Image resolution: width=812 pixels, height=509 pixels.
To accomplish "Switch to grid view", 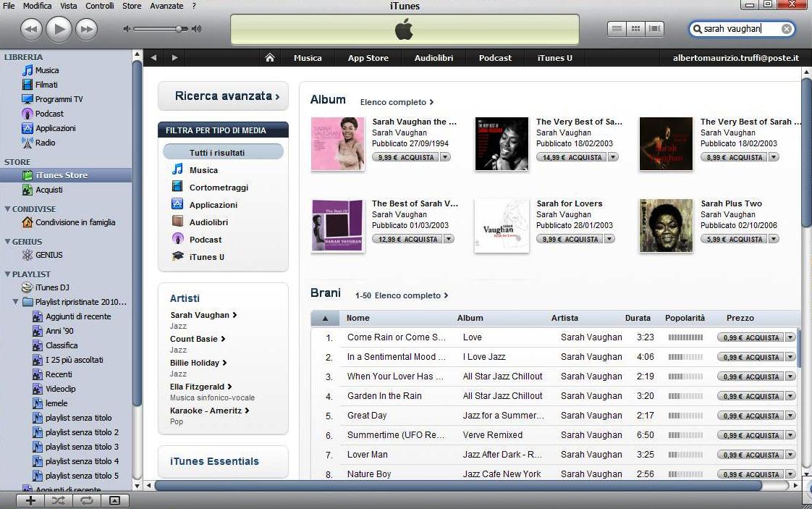I will [x=635, y=29].
